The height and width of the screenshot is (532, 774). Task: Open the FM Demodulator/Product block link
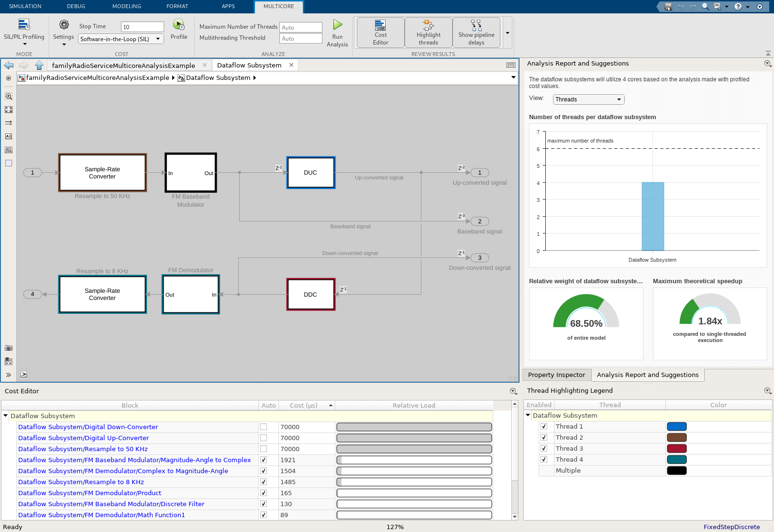(x=90, y=493)
